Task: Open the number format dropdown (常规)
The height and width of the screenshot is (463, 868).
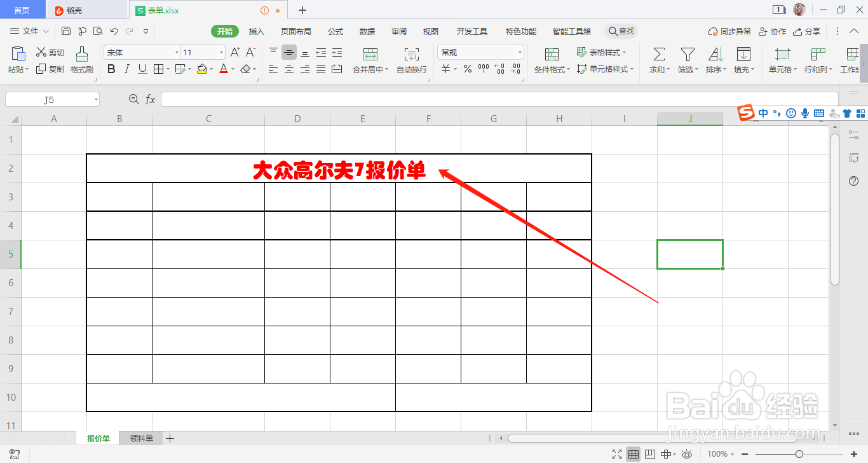Action: click(x=520, y=53)
